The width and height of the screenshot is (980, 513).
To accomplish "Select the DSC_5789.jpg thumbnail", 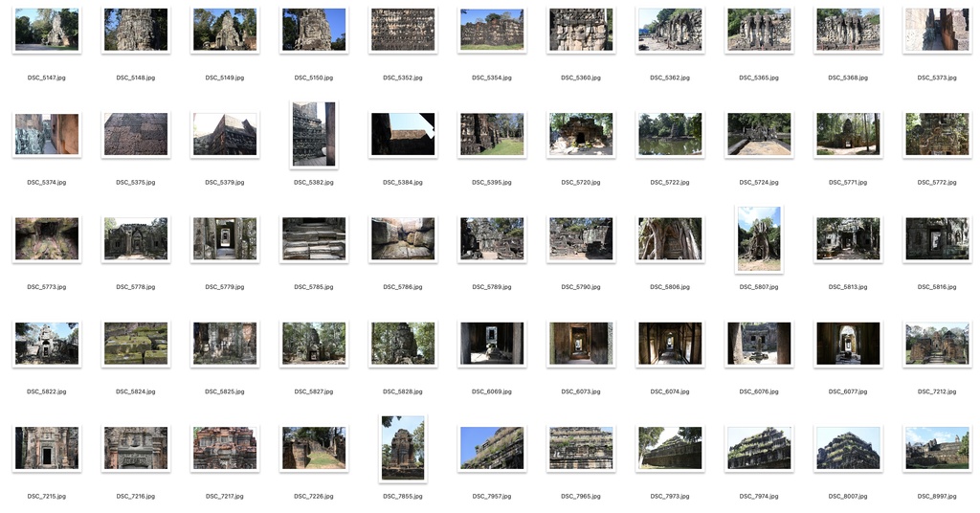I will click(x=492, y=238).
